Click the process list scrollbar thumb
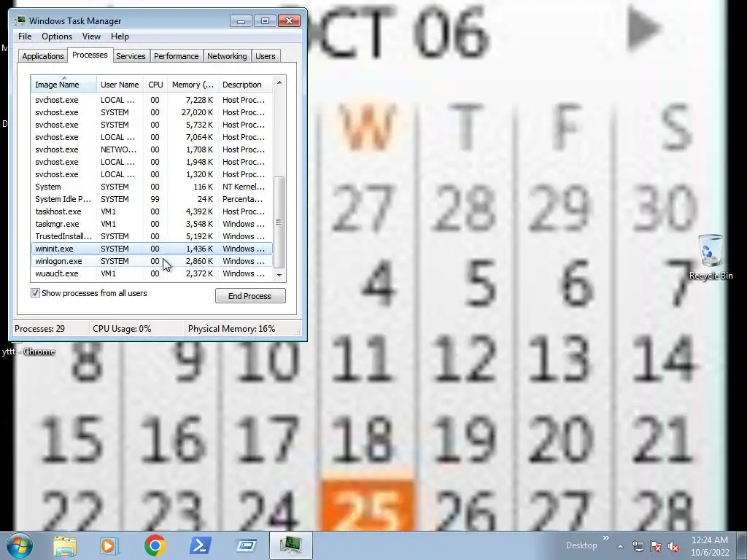Screen dimensions: 747x560 (279, 222)
